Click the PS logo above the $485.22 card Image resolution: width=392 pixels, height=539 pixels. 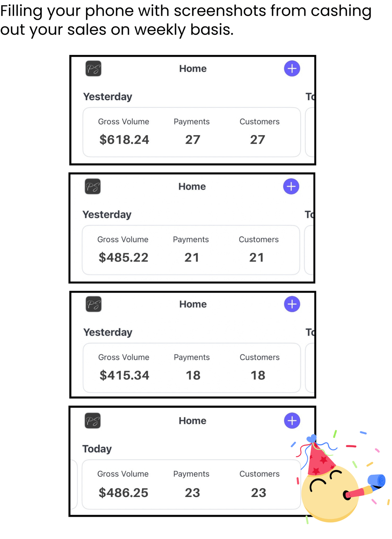point(93,186)
